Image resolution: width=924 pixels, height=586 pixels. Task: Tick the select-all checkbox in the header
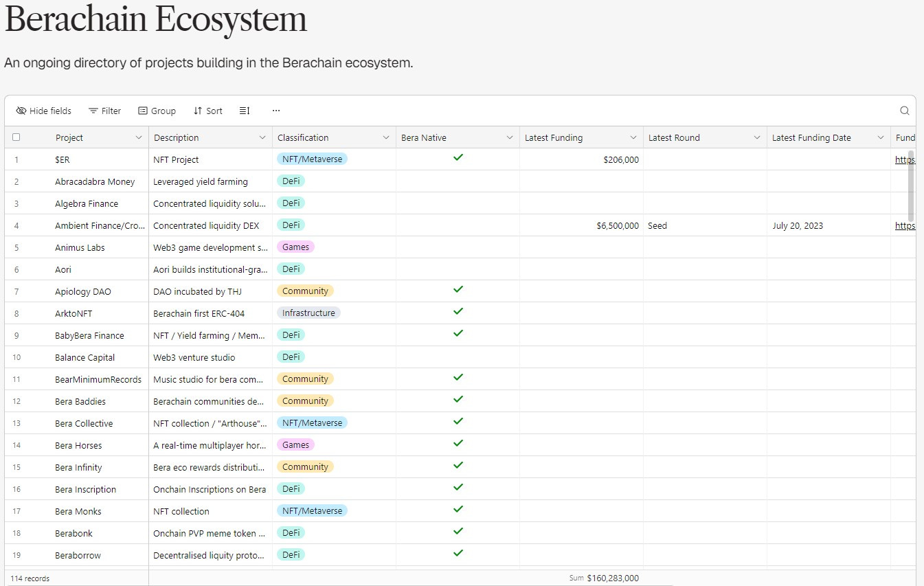(x=16, y=137)
